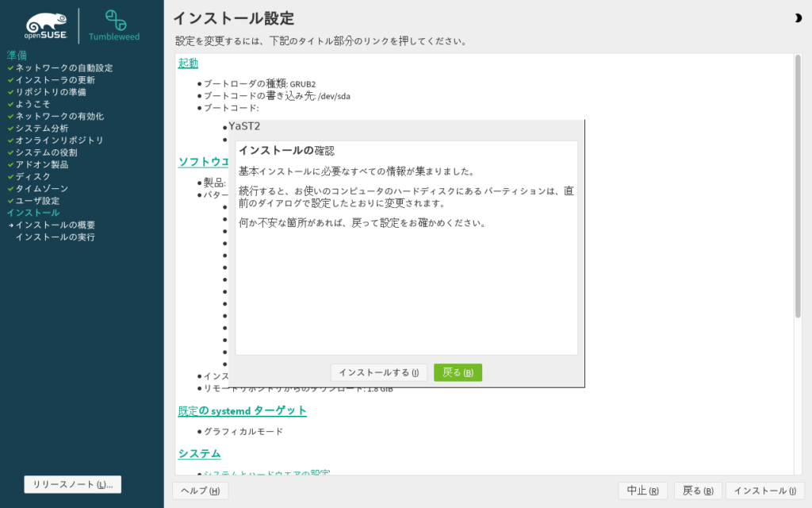Click the checkmark beside ディスク
Screen dimensions: 812x508
pos(11,177)
